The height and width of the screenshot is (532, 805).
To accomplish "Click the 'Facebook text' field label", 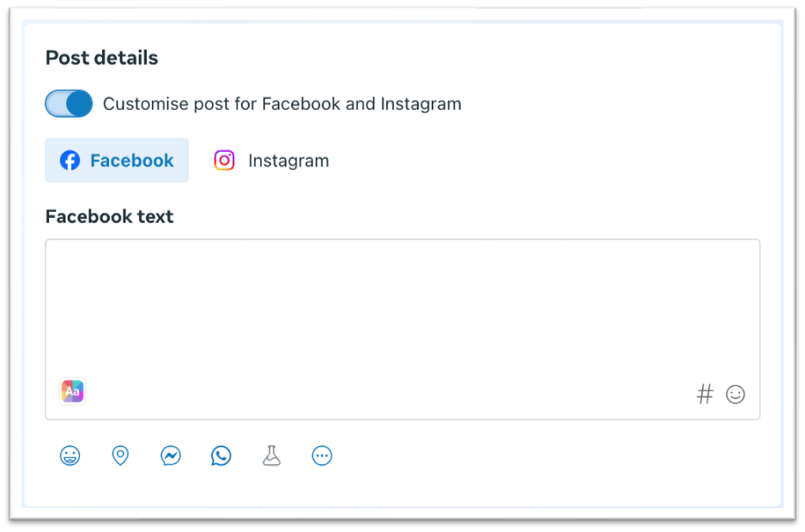I will [x=109, y=216].
